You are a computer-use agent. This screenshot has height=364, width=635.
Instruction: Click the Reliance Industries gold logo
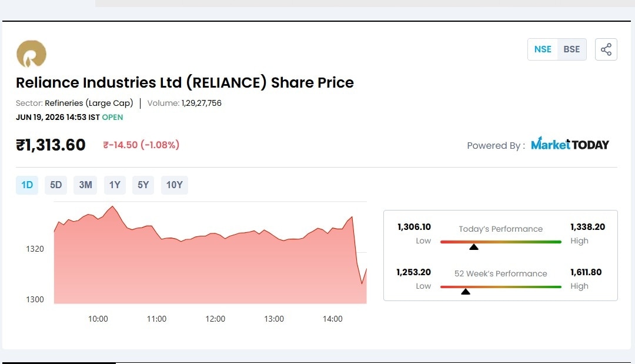[31, 54]
